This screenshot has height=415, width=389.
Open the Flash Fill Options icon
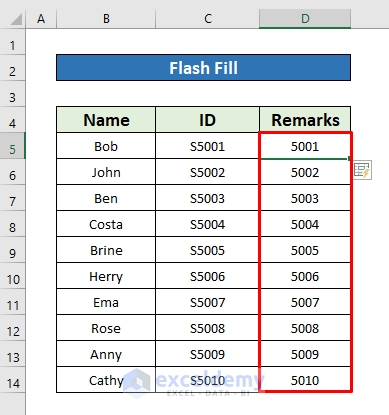363,170
